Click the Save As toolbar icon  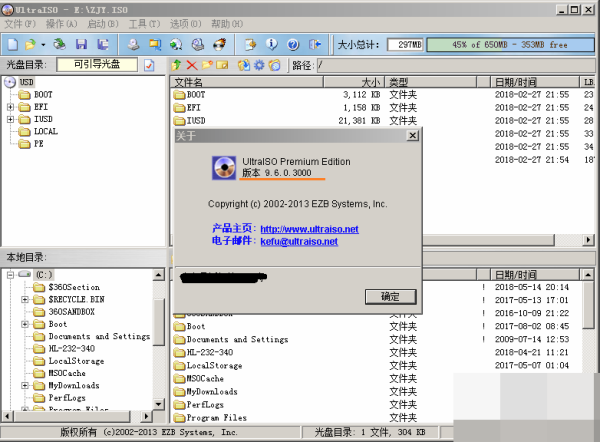pyautogui.click(x=103, y=44)
